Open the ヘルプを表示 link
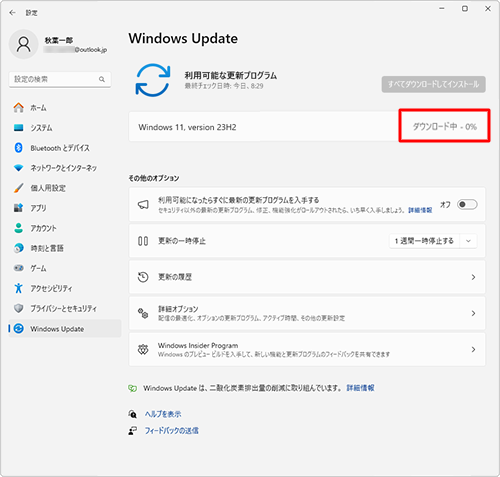This screenshot has width=500, height=477. point(163,414)
